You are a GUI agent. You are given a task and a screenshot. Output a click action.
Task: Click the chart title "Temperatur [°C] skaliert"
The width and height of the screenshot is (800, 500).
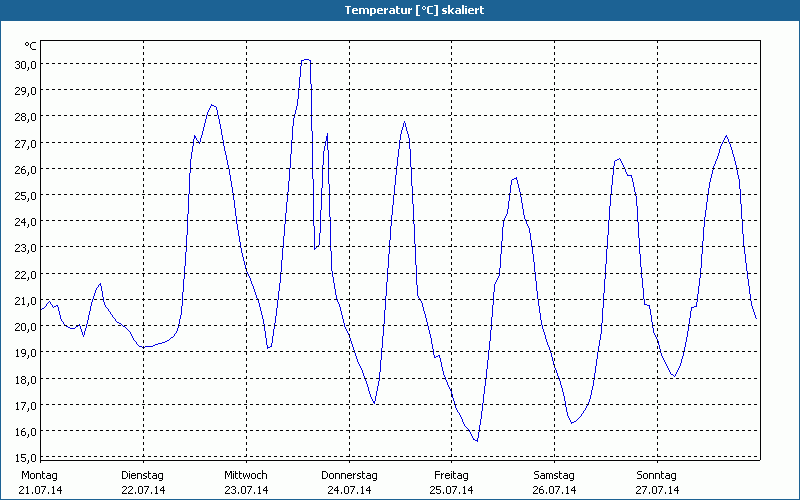pyautogui.click(x=400, y=9)
